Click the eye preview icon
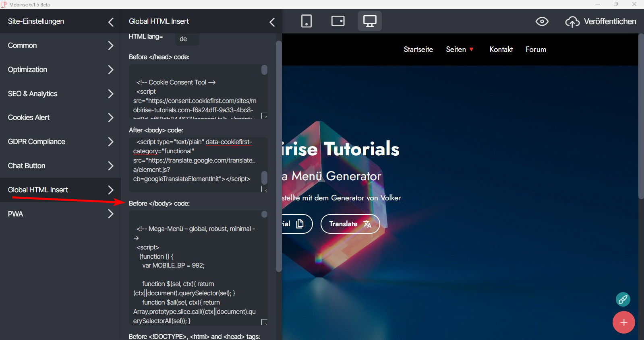The height and width of the screenshot is (340, 644). click(542, 21)
